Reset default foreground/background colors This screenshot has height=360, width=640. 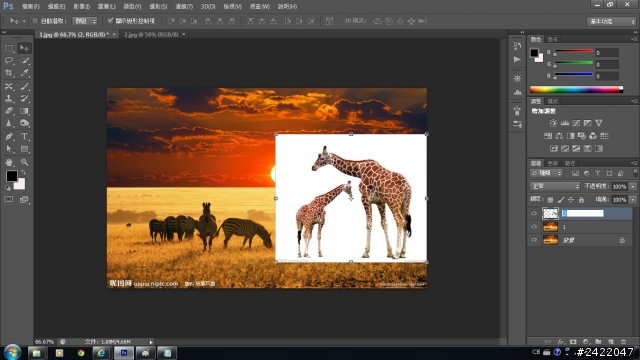point(7,188)
